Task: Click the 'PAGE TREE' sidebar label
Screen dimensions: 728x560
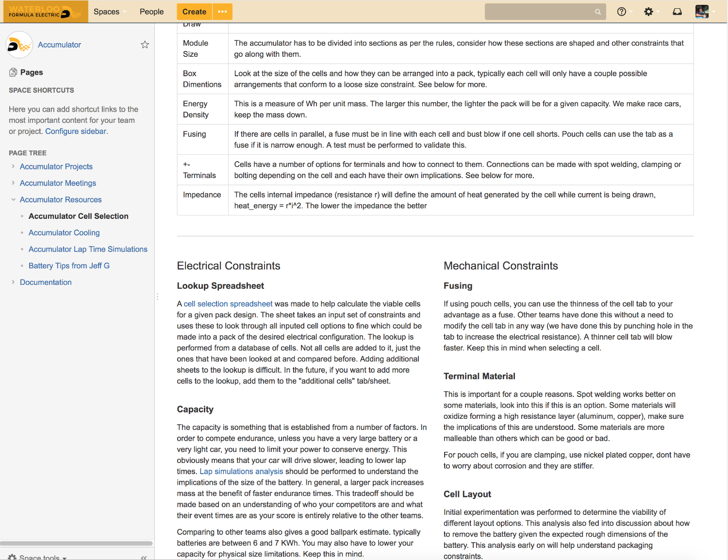Action: click(28, 153)
